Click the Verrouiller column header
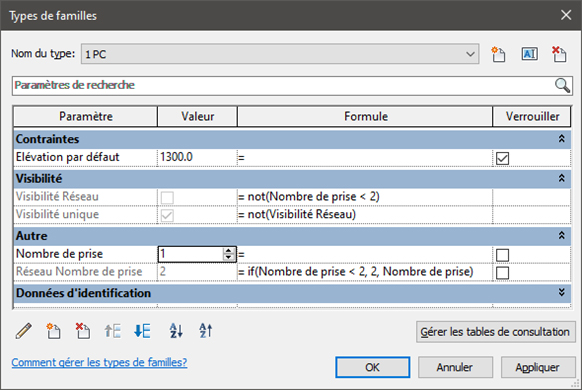The height and width of the screenshot is (390, 582). (532, 117)
